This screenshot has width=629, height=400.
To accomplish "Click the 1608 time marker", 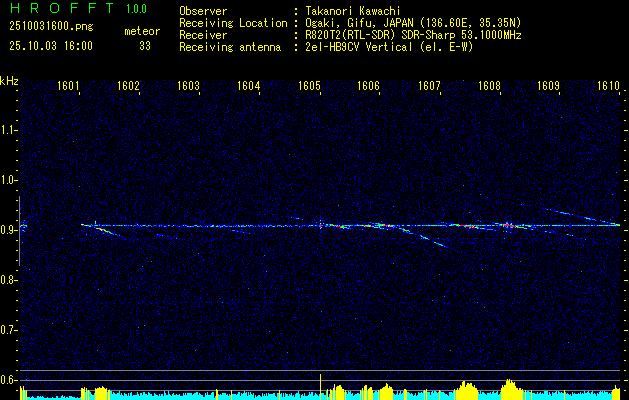I will [x=489, y=86].
